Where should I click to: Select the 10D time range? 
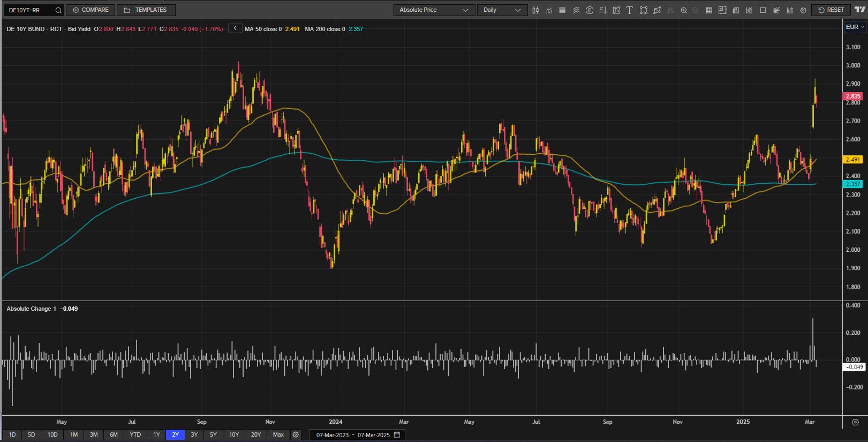[52, 434]
